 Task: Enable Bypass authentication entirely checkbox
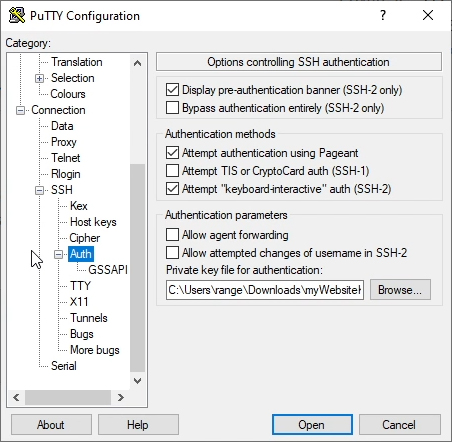point(172,108)
